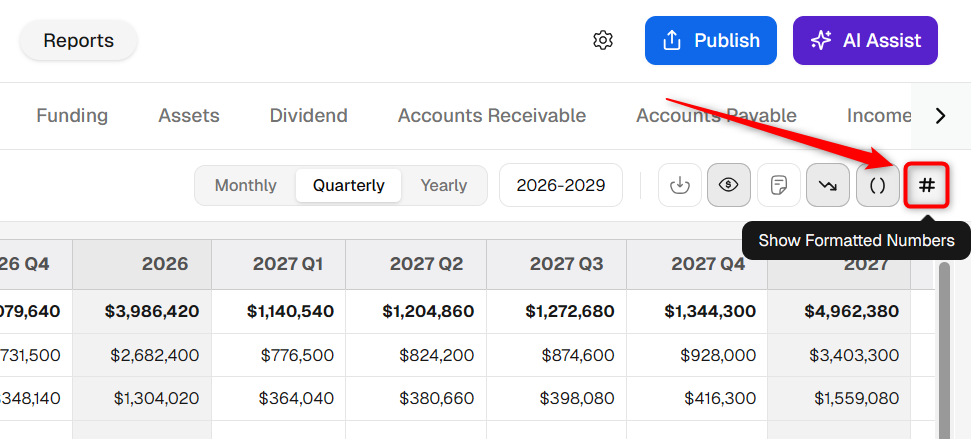Go to the Dividend tab
Viewport: 971px width, 439px height.
pyautogui.click(x=308, y=116)
